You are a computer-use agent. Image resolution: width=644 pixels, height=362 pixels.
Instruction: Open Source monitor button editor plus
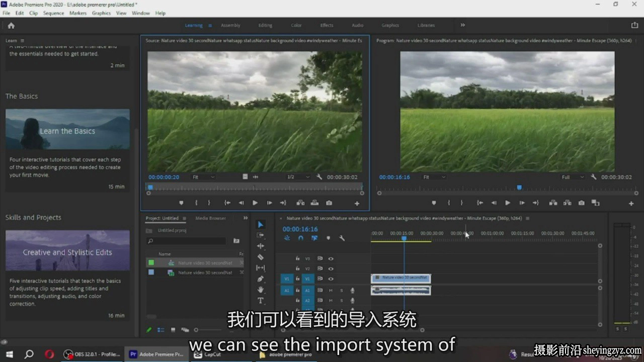point(357,204)
